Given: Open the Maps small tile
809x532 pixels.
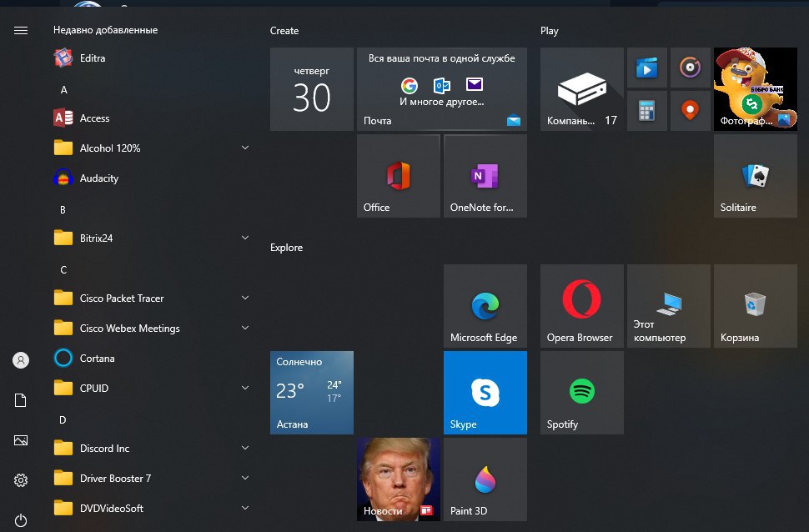Looking at the screenshot, I should tap(691, 111).
